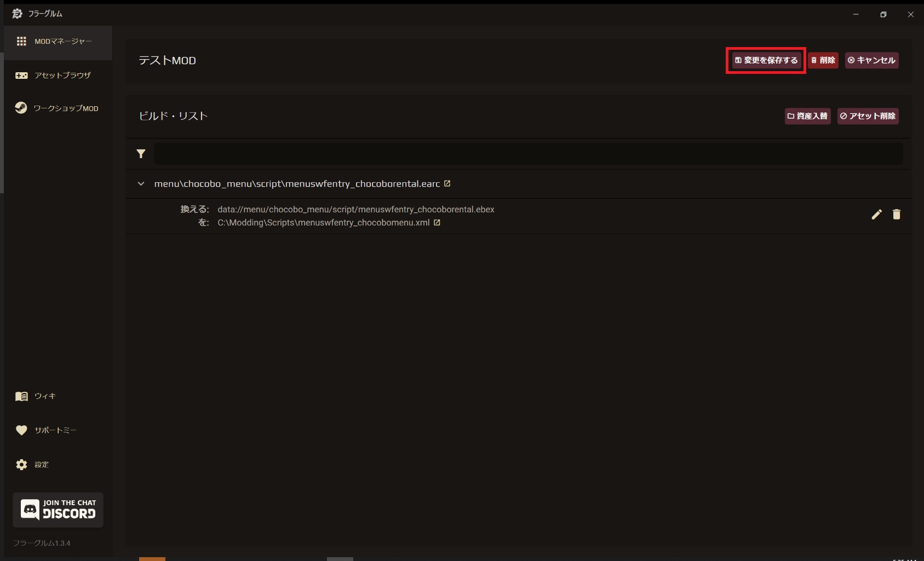Click the アセット削除 remove asset button
This screenshot has width=924, height=561.
point(868,116)
